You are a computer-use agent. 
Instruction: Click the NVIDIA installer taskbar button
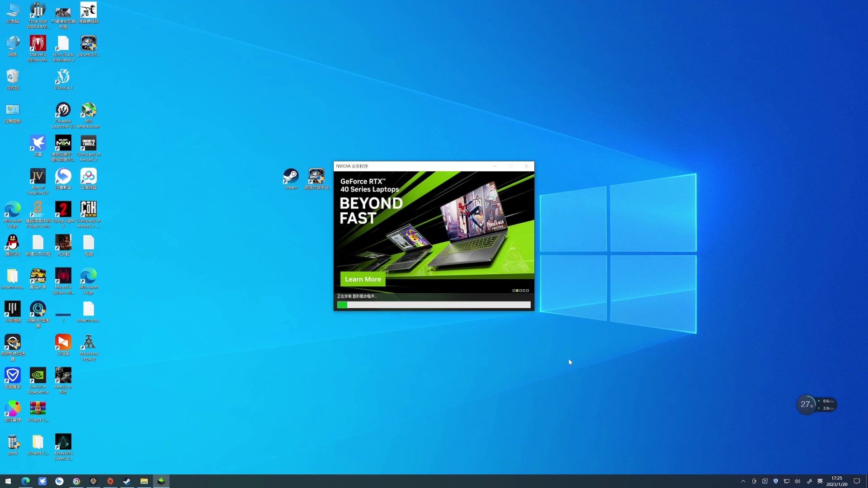pyautogui.click(x=161, y=481)
